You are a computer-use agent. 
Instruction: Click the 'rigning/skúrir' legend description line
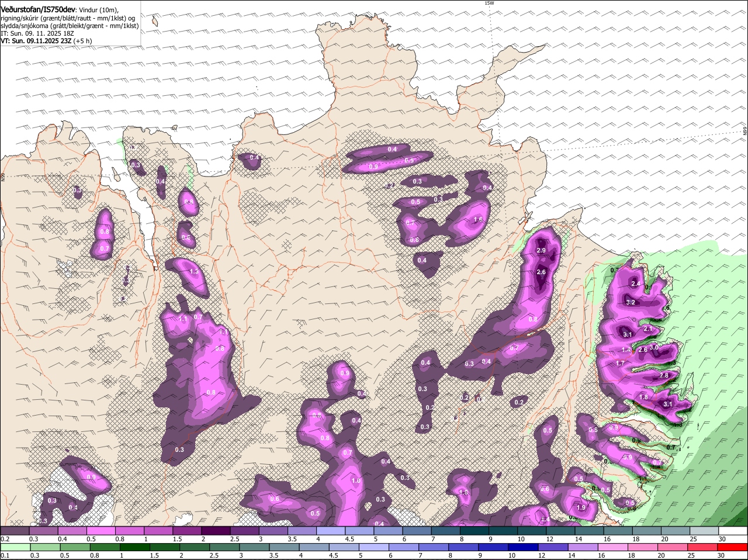tap(68, 18)
